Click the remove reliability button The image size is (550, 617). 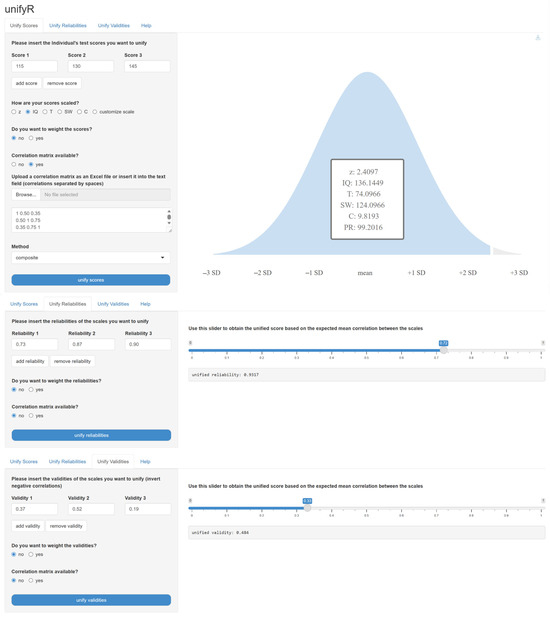[x=72, y=361]
